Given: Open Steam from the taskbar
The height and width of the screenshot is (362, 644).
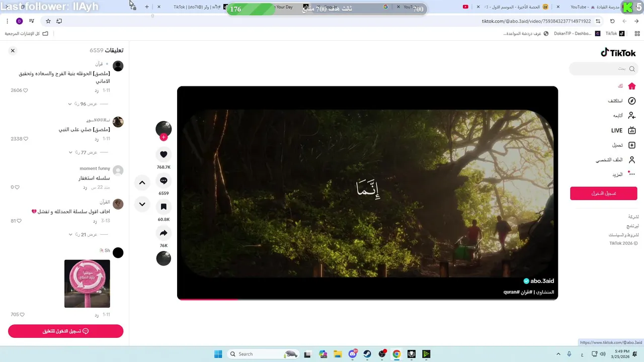Looking at the screenshot, I should tap(367, 354).
